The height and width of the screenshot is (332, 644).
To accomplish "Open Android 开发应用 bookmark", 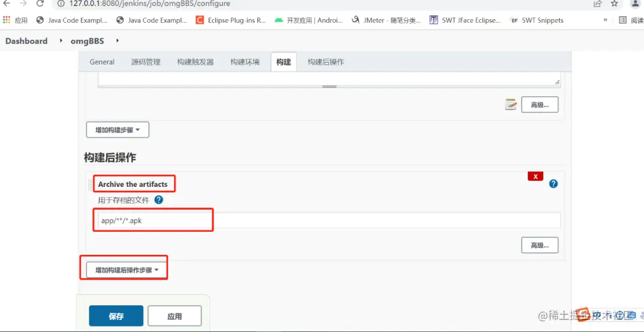I will 309,20.
